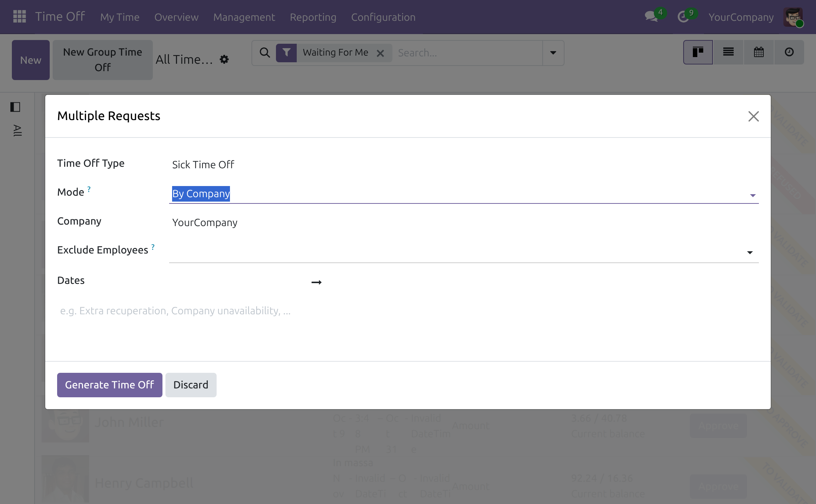
Task: Click the filter funnel icon
Action: pyautogui.click(x=286, y=53)
